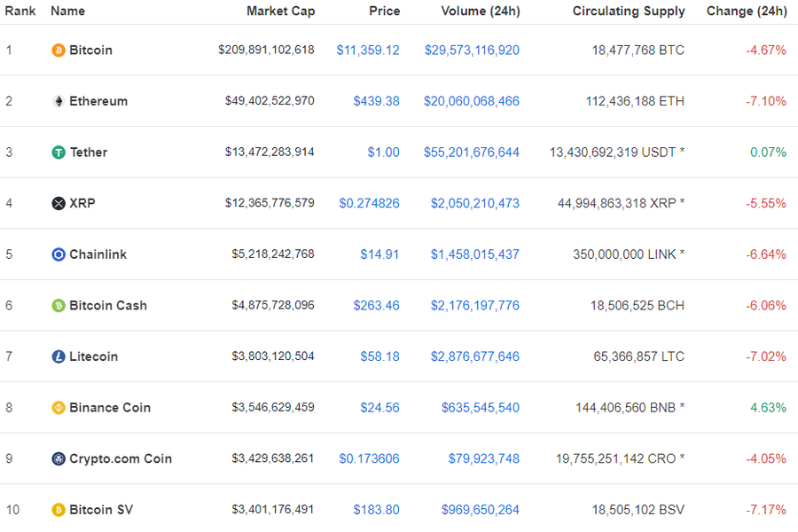Select Tether market cap $13,472,283,914

point(270,152)
